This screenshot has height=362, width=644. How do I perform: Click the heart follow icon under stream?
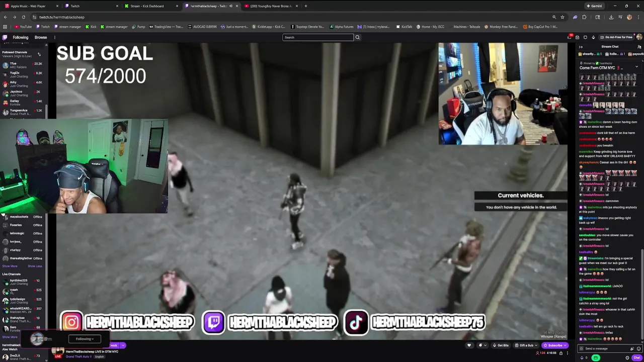tap(469, 345)
